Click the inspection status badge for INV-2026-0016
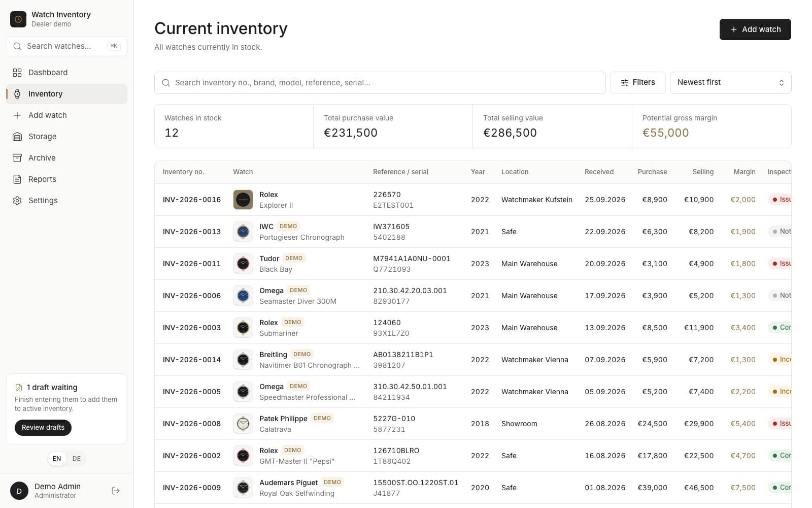 click(x=780, y=200)
